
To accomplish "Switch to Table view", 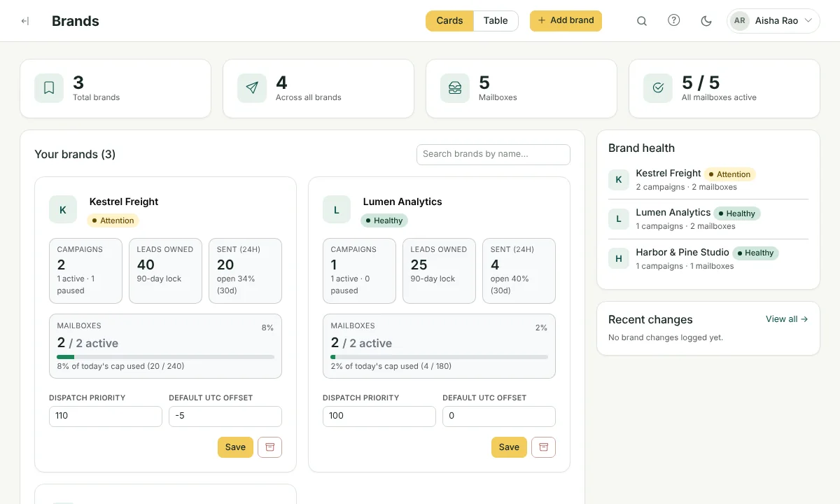I will (x=496, y=21).
